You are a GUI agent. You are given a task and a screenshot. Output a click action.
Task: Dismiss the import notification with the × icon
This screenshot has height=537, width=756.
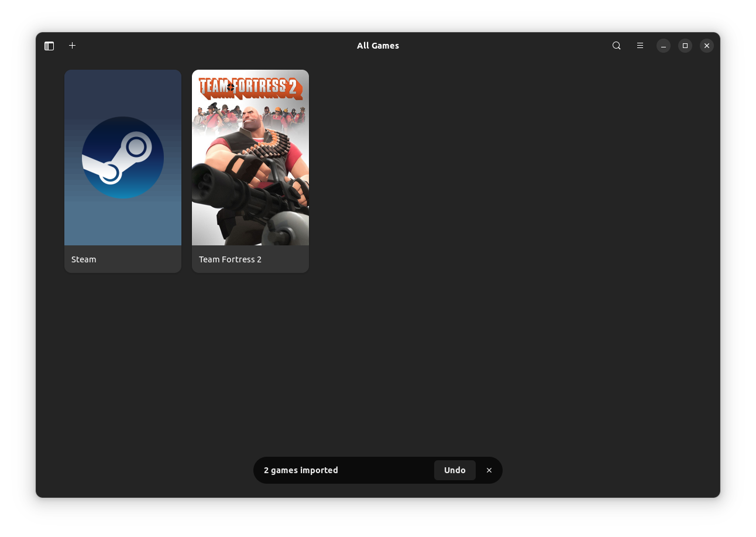[489, 470]
